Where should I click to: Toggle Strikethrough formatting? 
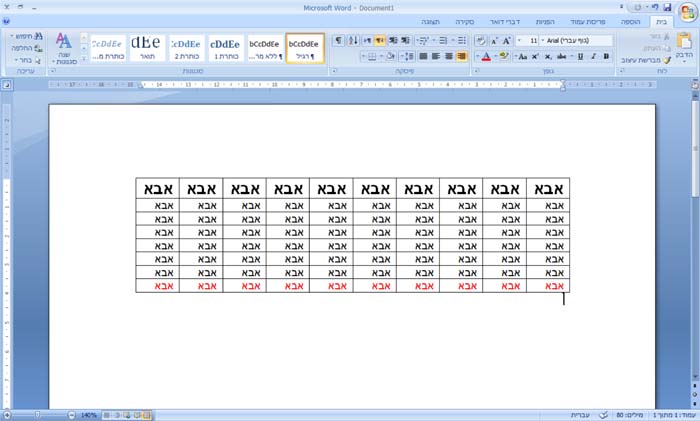coord(562,56)
